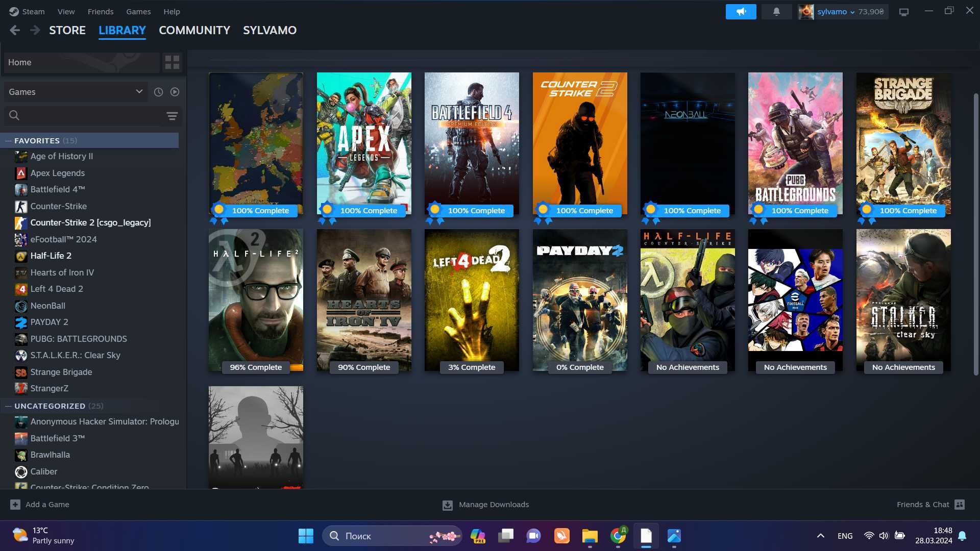Open the Windows taskbar volume icon
980x551 pixels.
[884, 536]
